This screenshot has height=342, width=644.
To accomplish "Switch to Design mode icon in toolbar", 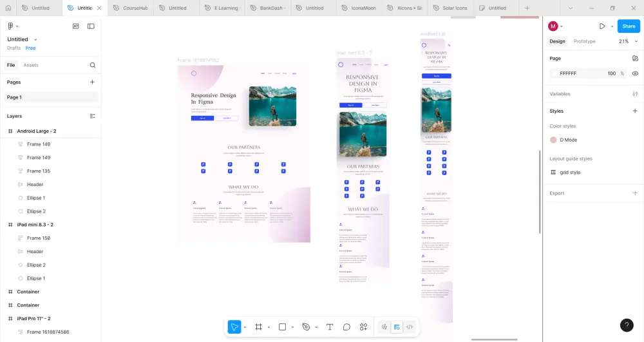I will [397, 327].
